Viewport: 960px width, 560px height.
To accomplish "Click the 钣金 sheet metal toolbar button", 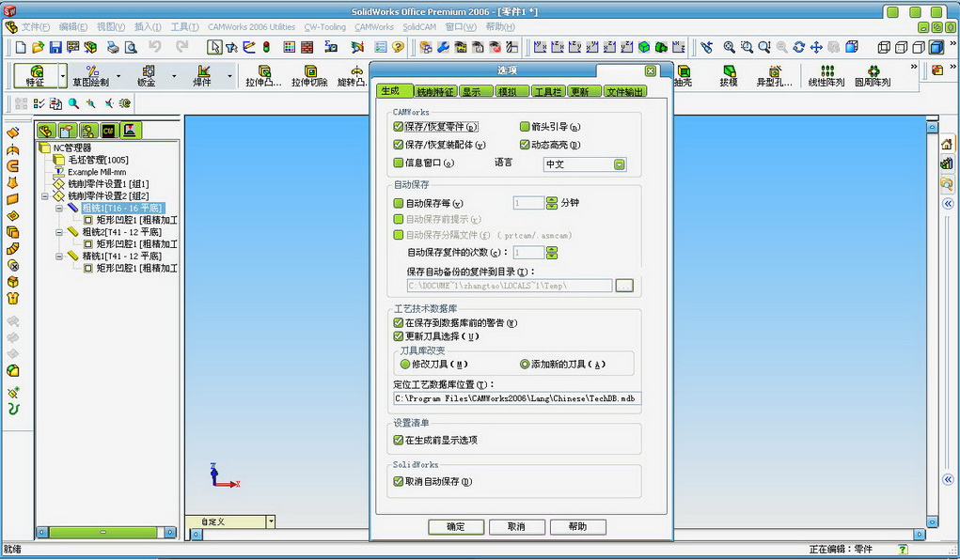I will [x=147, y=76].
